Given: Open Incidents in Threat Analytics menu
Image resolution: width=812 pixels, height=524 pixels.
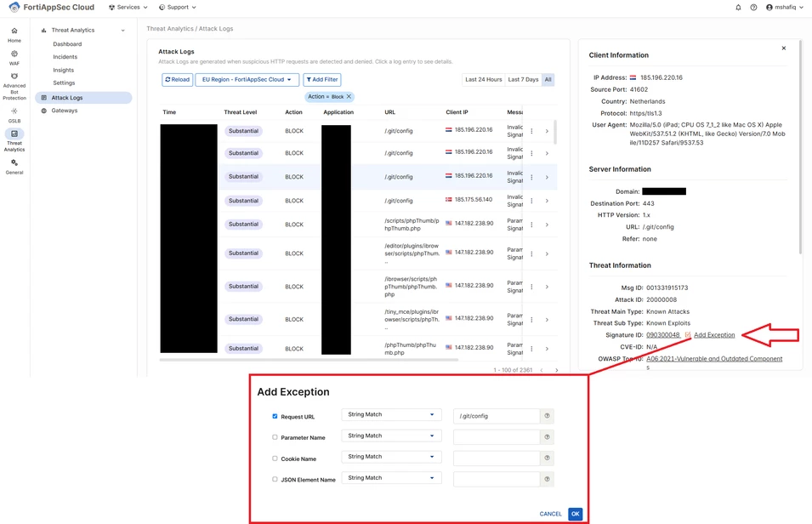Looking at the screenshot, I should (x=65, y=57).
